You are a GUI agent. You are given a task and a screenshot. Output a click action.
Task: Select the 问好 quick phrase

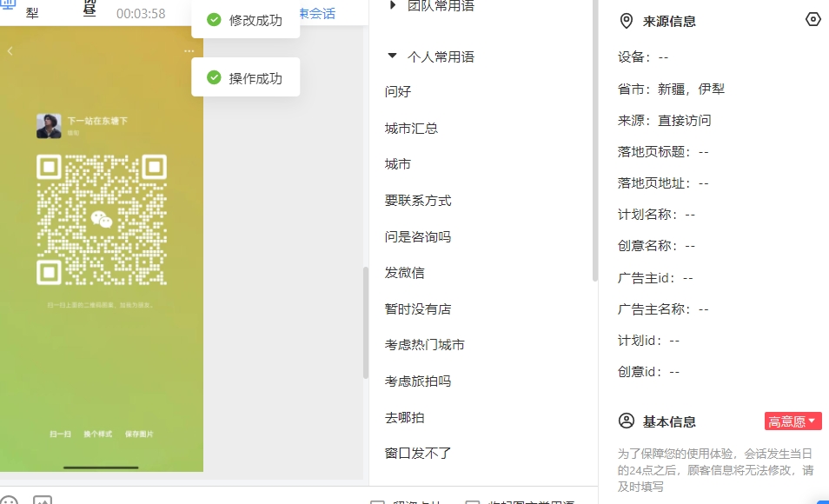[398, 91]
